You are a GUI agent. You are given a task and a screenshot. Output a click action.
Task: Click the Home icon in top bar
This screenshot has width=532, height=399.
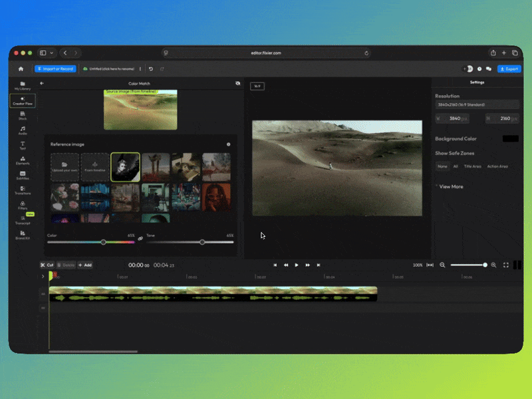[21, 68]
